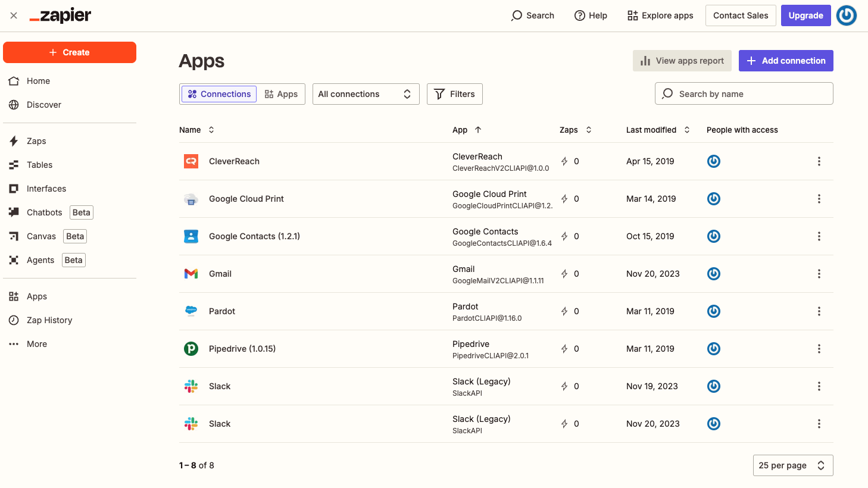This screenshot has width=868, height=488.
Task: Sort by Zaps column
Action: click(576, 130)
